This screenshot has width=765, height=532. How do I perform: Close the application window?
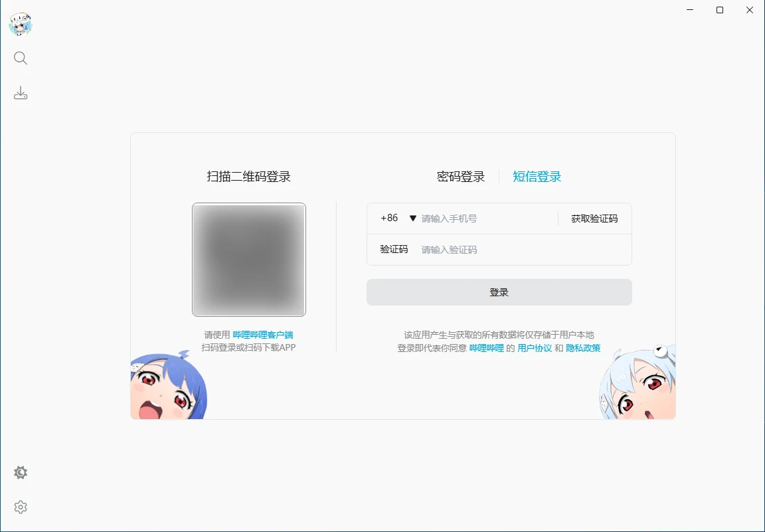[750, 10]
